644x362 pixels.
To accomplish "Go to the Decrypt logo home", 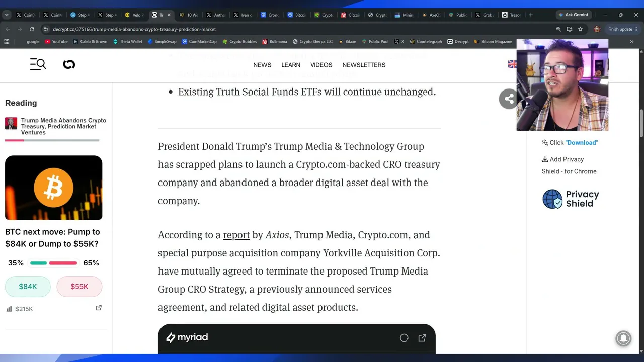I will [x=69, y=64].
